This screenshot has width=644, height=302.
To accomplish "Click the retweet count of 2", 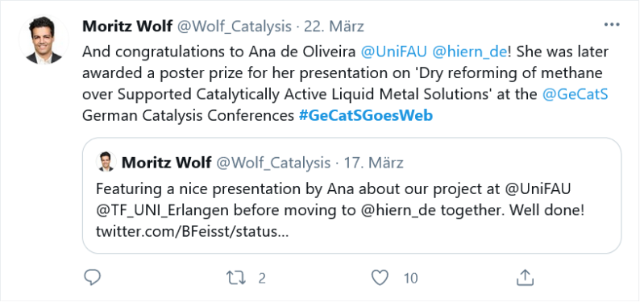I will (x=262, y=279).
